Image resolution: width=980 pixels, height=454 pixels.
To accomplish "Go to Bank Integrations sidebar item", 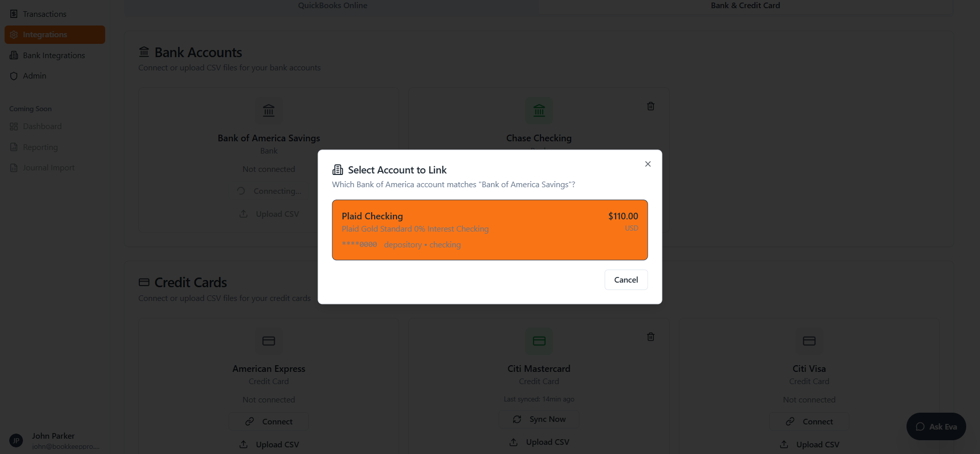I will 54,55.
